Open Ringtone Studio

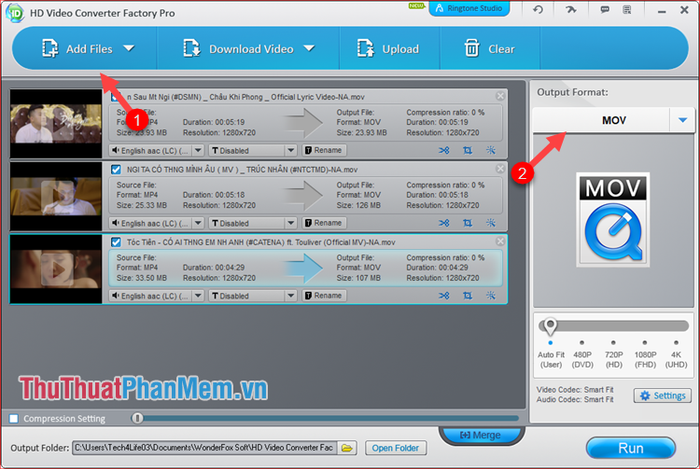tap(469, 8)
